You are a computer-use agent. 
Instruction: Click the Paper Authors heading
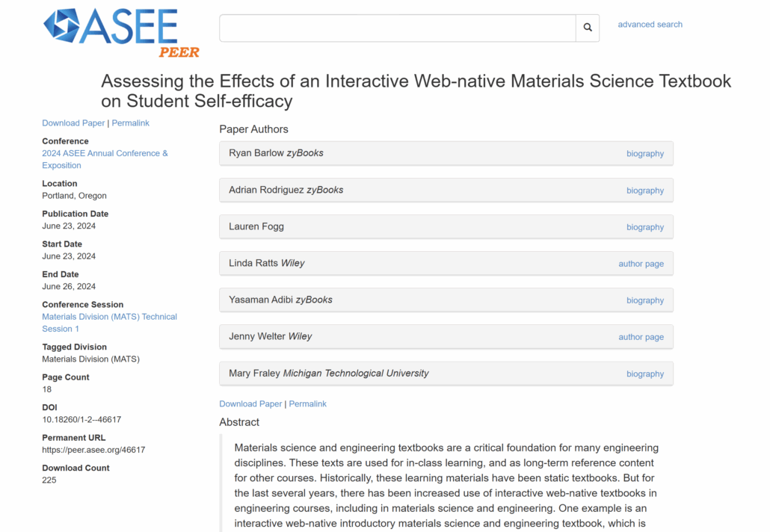click(x=253, y=129)
